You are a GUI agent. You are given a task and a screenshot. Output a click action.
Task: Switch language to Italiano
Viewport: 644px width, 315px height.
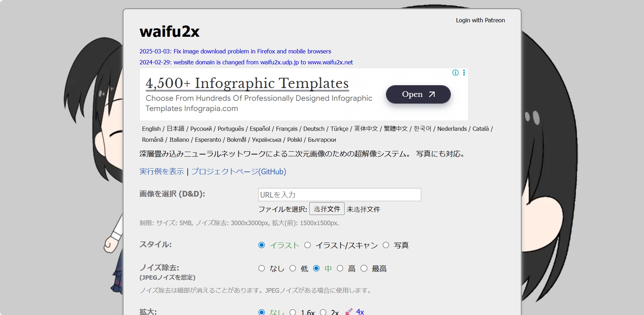179,140
